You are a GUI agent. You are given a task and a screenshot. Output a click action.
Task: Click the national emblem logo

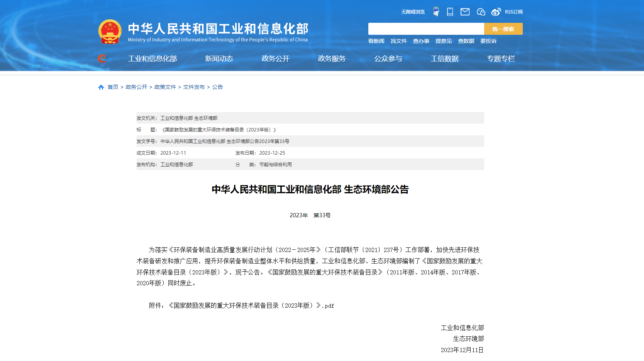coord(110,32)
